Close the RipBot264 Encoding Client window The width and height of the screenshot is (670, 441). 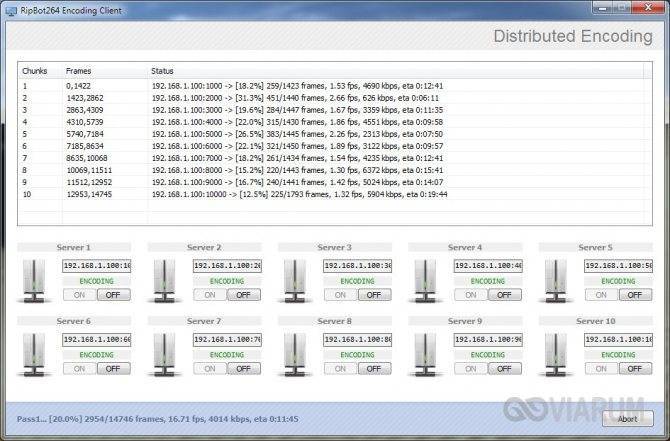(649, 7)
